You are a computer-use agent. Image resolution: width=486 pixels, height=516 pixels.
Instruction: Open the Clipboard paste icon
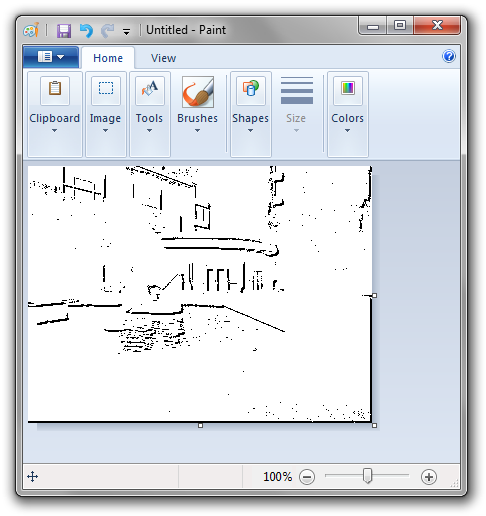(x=55, y=90)
